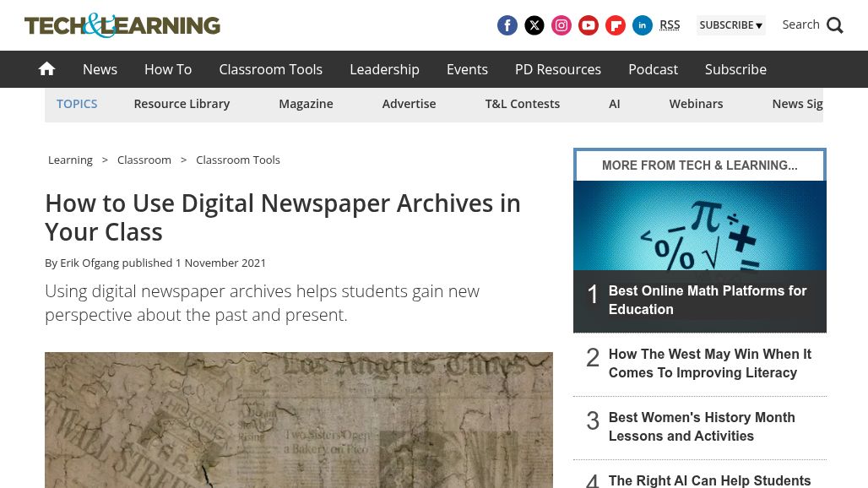Open the Classroom Tools menu item
Image resolution: width=868 pixels, height=488 pixels.
[x=270, y=69]
